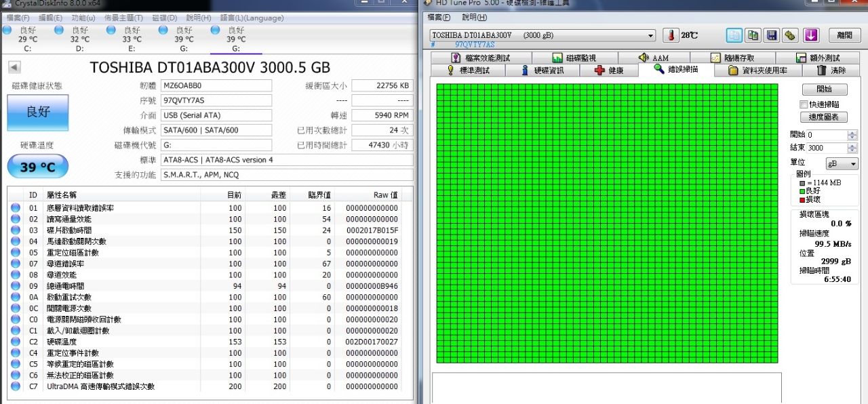Screen dimensions: 868x404
Task: Click the previous disk arrow in CrystalDiskInfo
Action: pos(14,67)
